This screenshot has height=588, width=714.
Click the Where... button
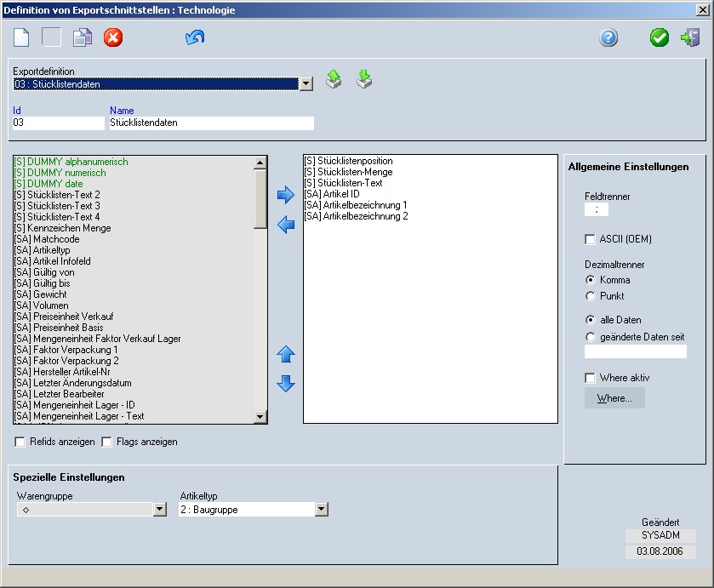point(614,398)
